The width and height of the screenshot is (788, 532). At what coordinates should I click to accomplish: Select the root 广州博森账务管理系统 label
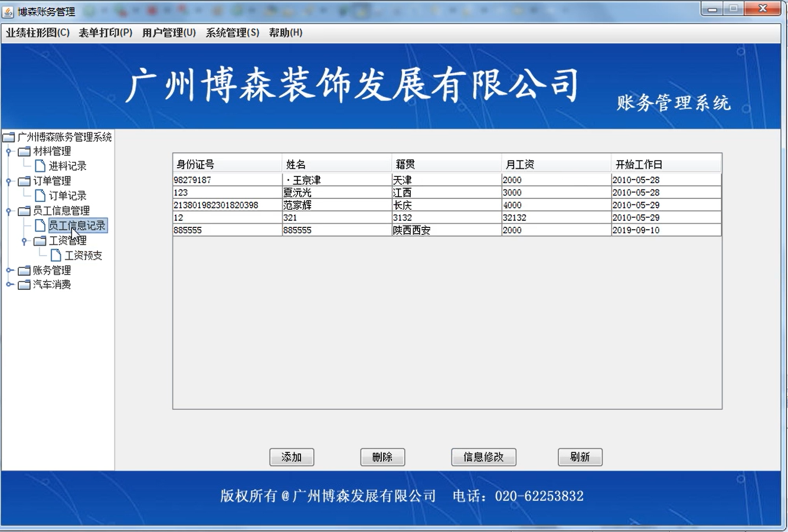pos(64,138)
